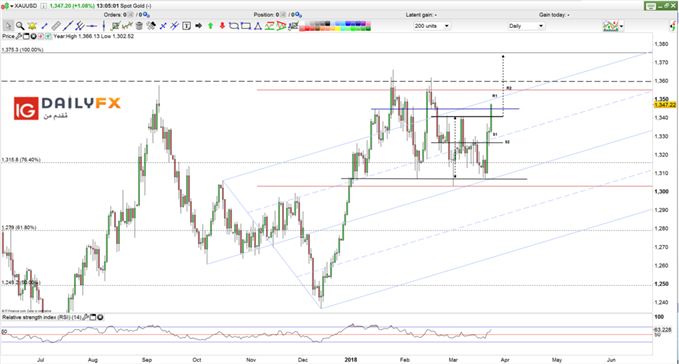Image resolution: width=679 pixels, height=364 pixels.
Task: Place a green up arrow marker
Action: point(210,26)
